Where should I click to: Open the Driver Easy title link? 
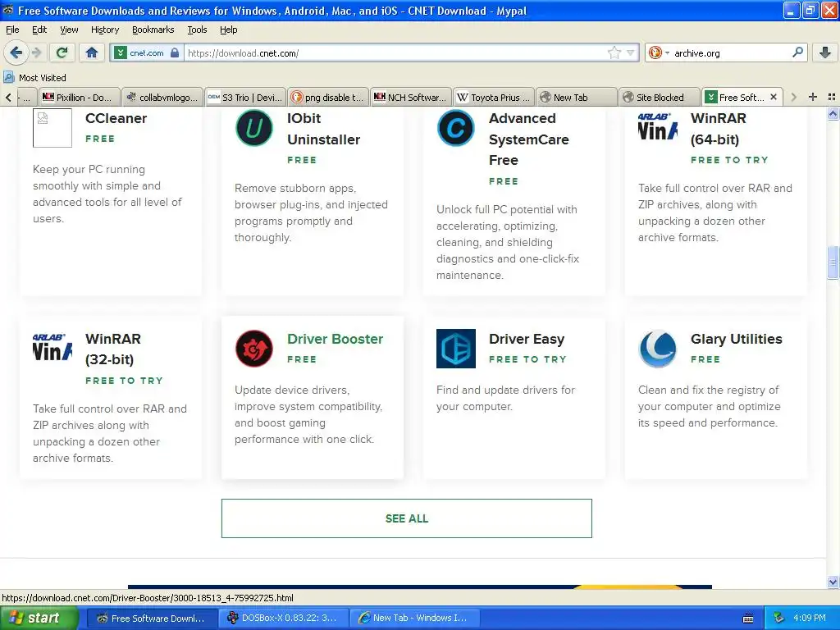527,339
